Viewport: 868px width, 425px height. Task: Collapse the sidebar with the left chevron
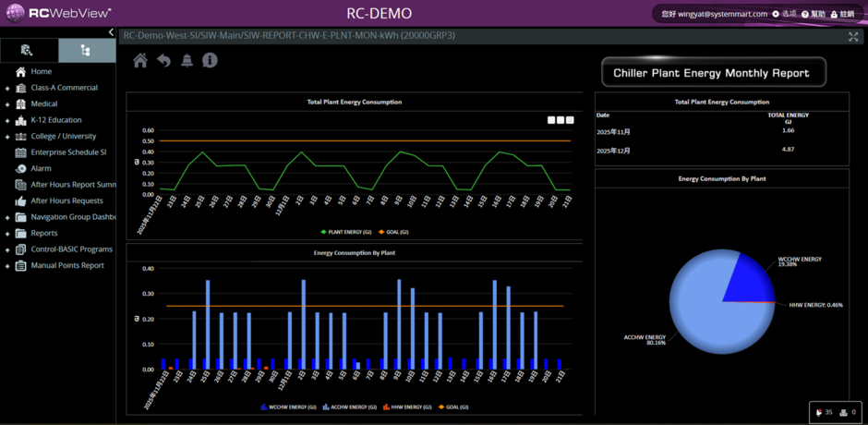111,32
